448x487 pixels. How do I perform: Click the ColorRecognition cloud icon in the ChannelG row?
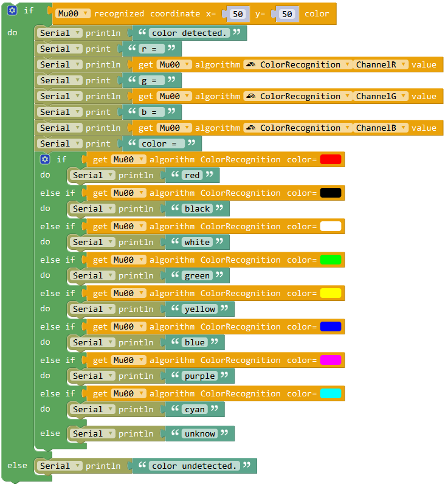251,96
